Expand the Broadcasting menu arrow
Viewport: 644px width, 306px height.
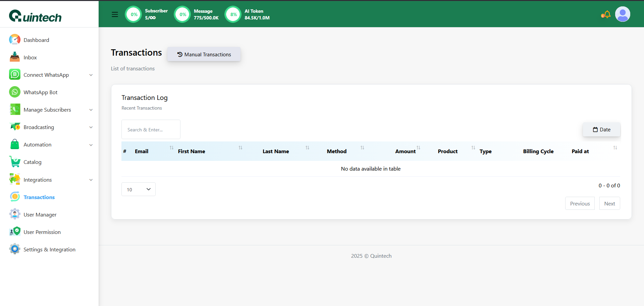(x=91, y=127)
